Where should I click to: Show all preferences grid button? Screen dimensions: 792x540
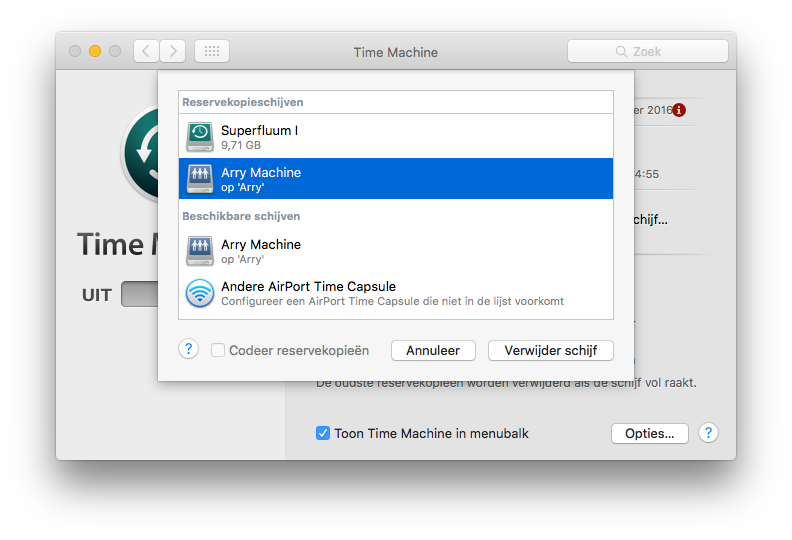click(212, 51)
